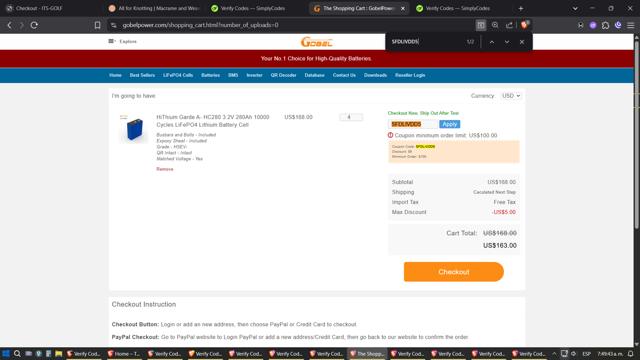Click the Max Discount -US$5.00 value
The height and width of the screenshot is (360, 640).
point(504,212)
